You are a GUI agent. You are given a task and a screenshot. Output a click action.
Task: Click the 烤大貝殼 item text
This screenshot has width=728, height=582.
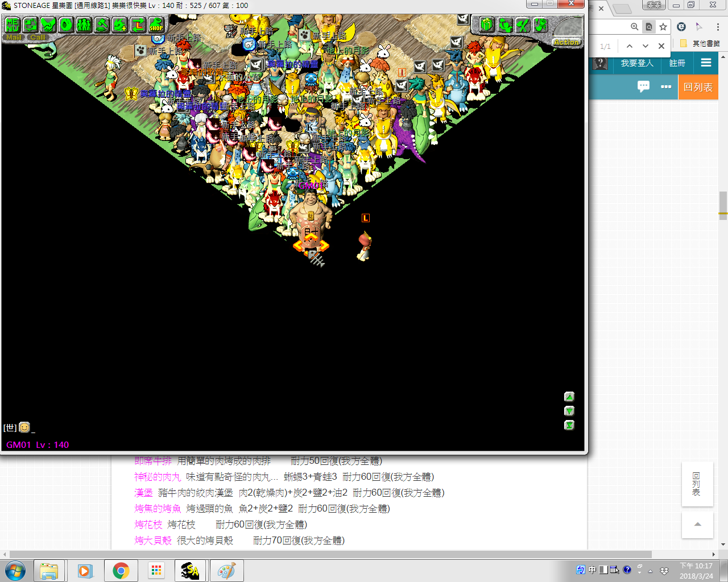click(x=153, y=541)
